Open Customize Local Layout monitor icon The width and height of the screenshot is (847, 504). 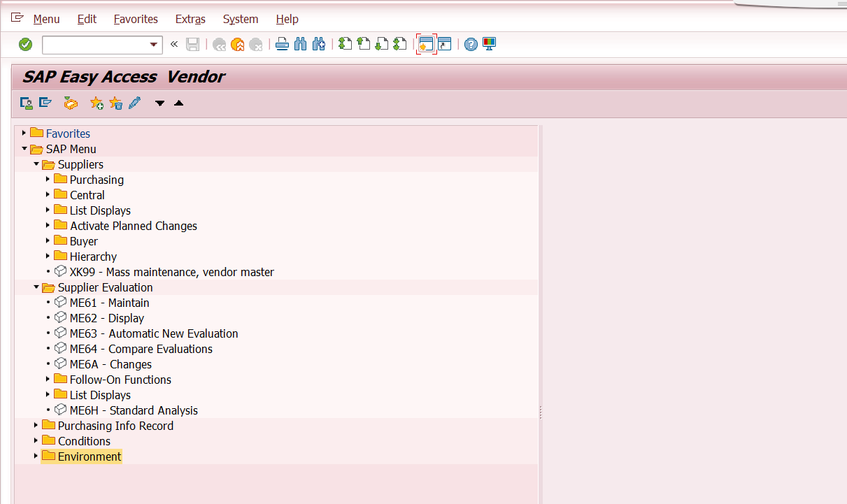(489, 45)
